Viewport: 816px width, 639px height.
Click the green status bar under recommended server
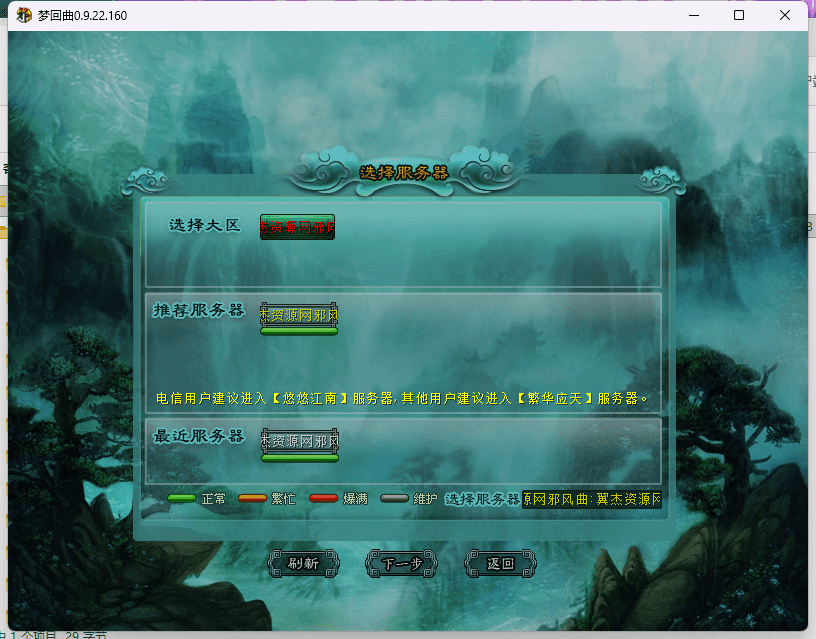coord(299,331)
